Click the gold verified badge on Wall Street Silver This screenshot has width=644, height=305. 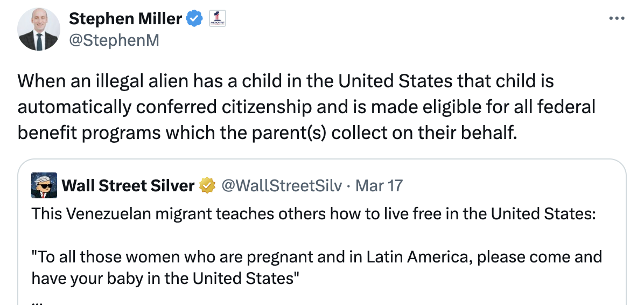206,186
